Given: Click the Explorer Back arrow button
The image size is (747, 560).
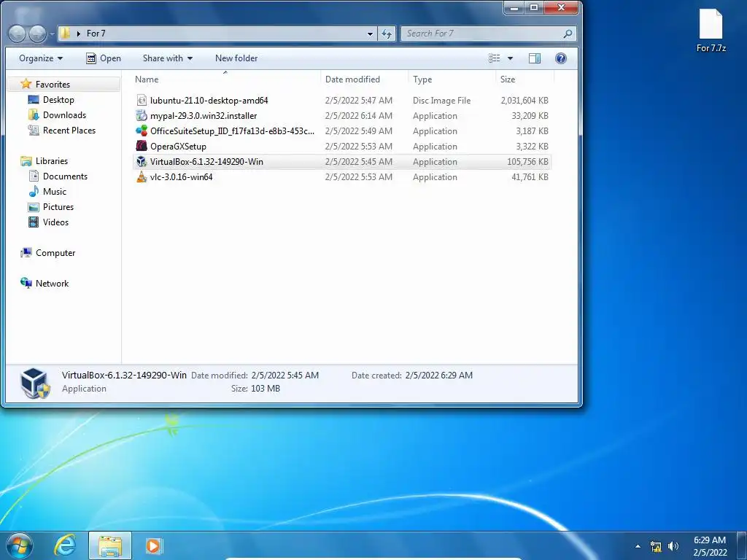Looking at the screenshot, I should [x=18, y=34].
